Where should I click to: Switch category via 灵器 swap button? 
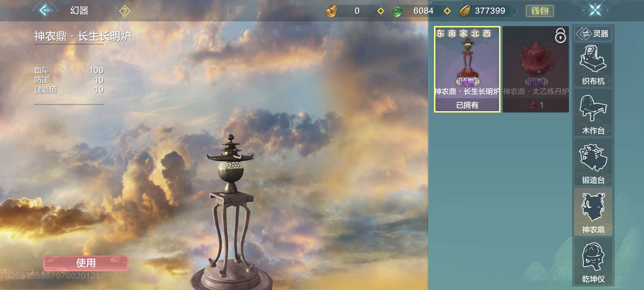point(593,34)
